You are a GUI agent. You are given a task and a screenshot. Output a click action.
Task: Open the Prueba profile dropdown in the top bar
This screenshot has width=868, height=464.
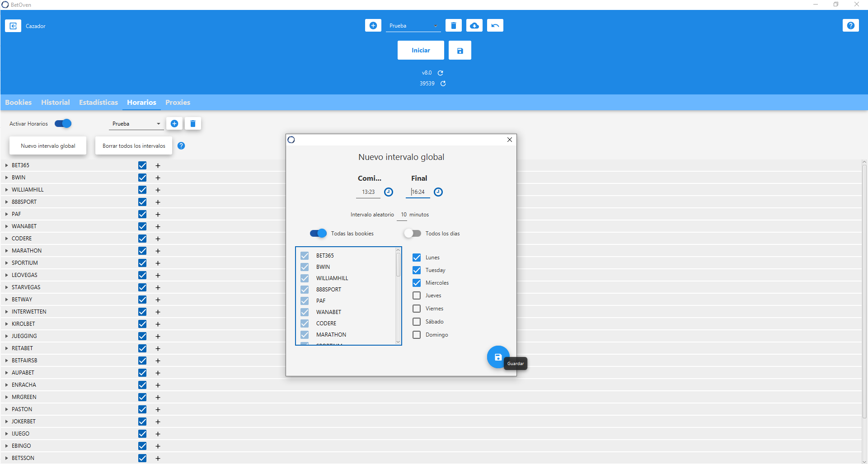click(413, 26)
